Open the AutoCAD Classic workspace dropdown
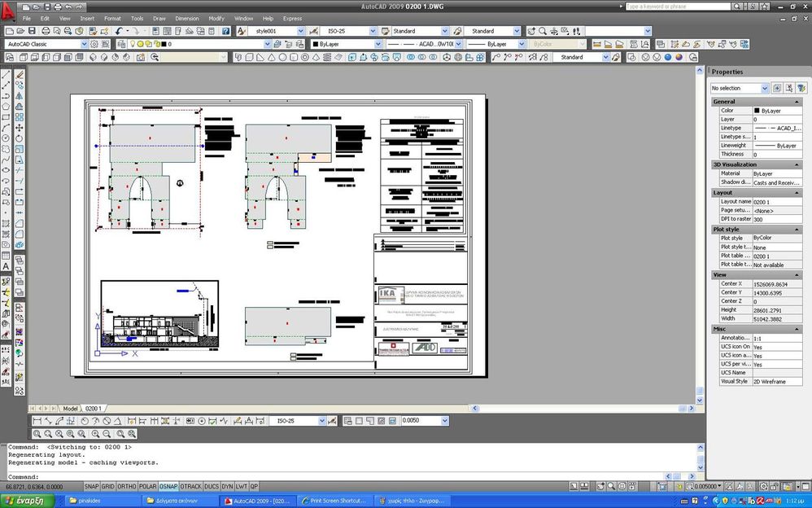Screen dimensions: 812x508 point(85,43)
